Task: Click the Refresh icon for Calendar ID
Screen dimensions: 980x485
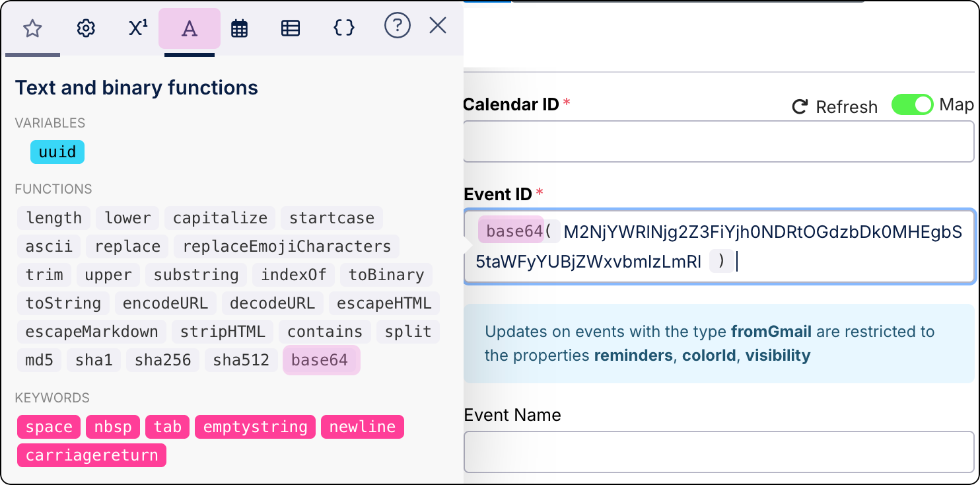Action: pos(800,106)
